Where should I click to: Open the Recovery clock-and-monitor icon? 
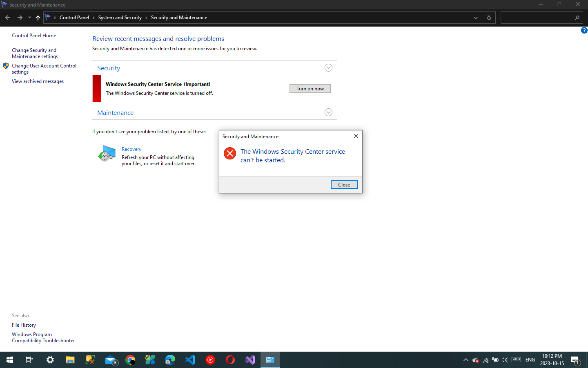[x=107, y=153]
